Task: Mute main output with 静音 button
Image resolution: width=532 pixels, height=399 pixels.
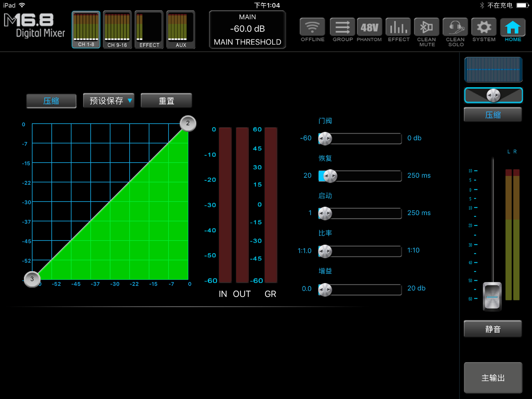Action: tap(493, 329)
